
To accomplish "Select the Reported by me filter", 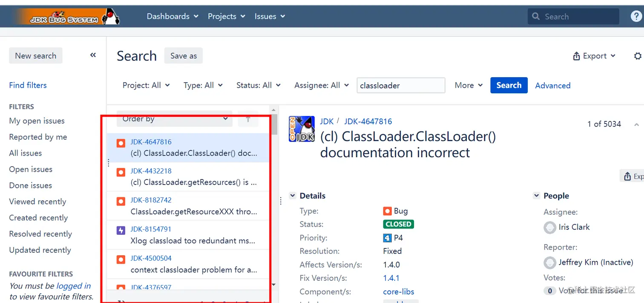I will pos(38,137).
